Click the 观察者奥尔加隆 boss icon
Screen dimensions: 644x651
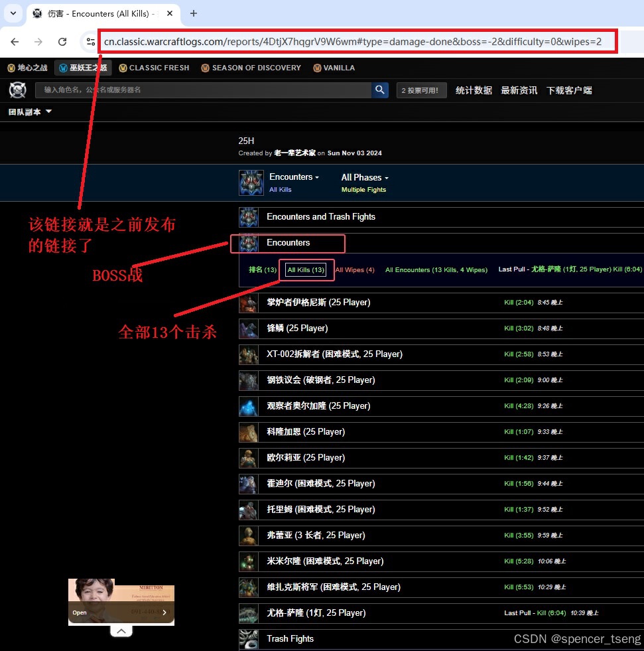249,406
